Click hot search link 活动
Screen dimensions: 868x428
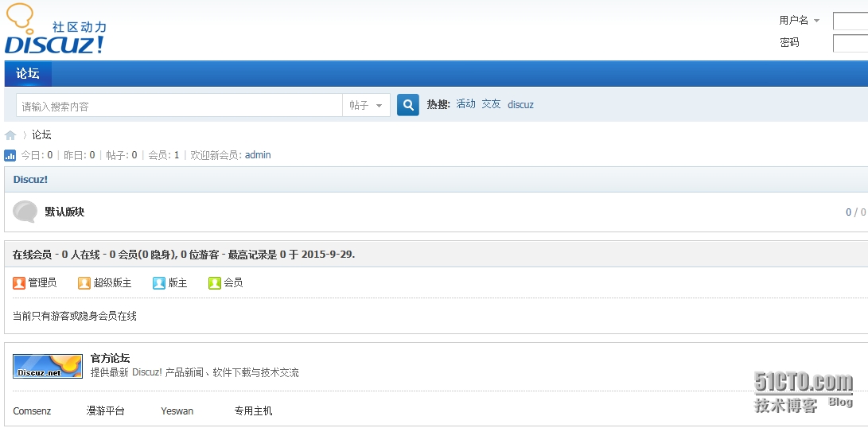click(x=465, y=104)
